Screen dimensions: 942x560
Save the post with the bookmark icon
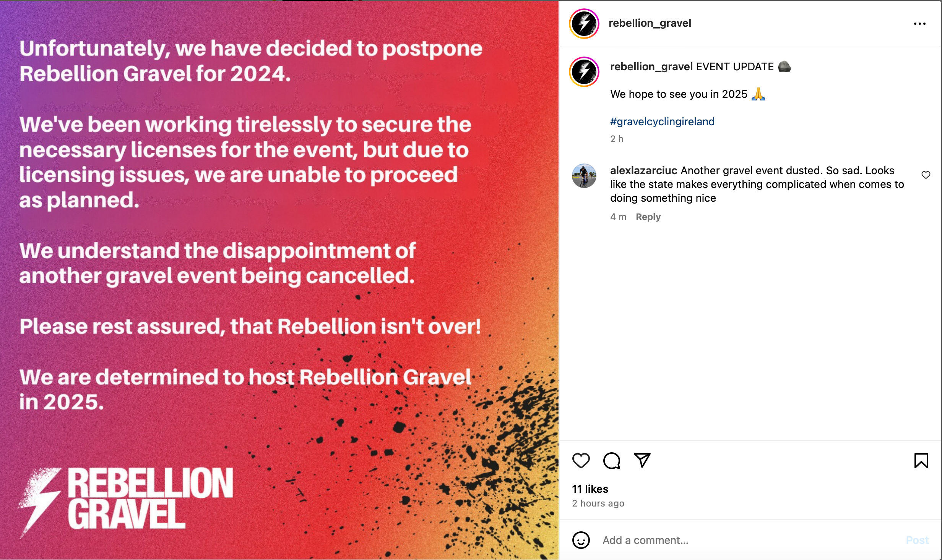tap(921, 460)
